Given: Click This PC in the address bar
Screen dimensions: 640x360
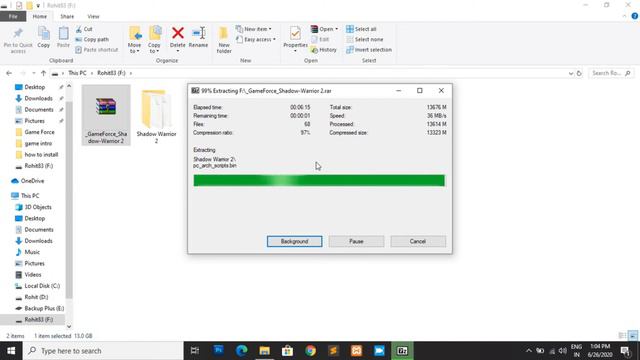Looking at the screenshot, I should [77, 73].
